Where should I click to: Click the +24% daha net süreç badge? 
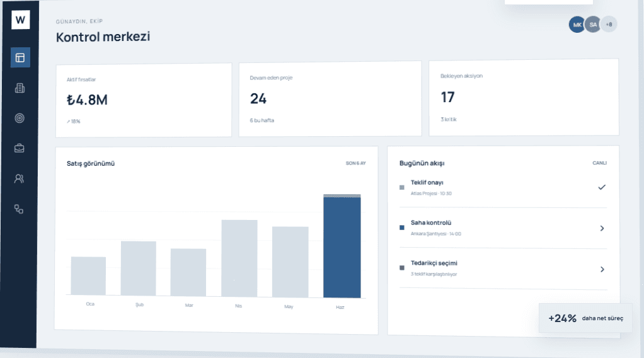pos(585,318)
